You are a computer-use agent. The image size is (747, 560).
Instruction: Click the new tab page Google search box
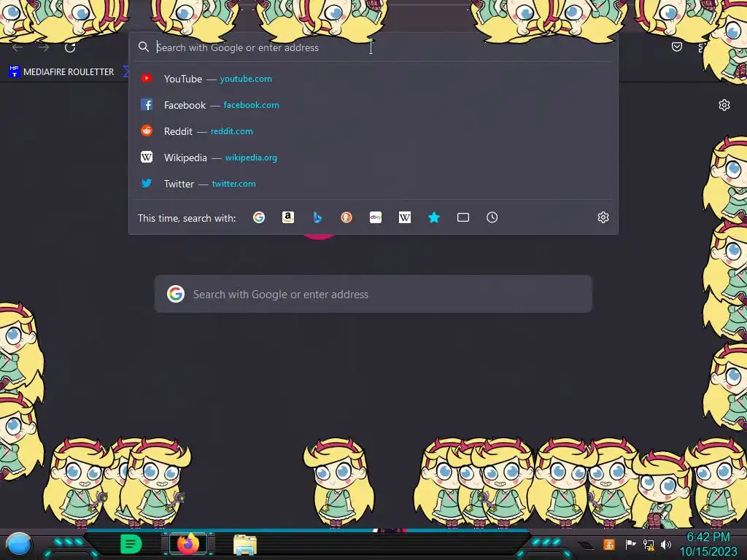373,294
